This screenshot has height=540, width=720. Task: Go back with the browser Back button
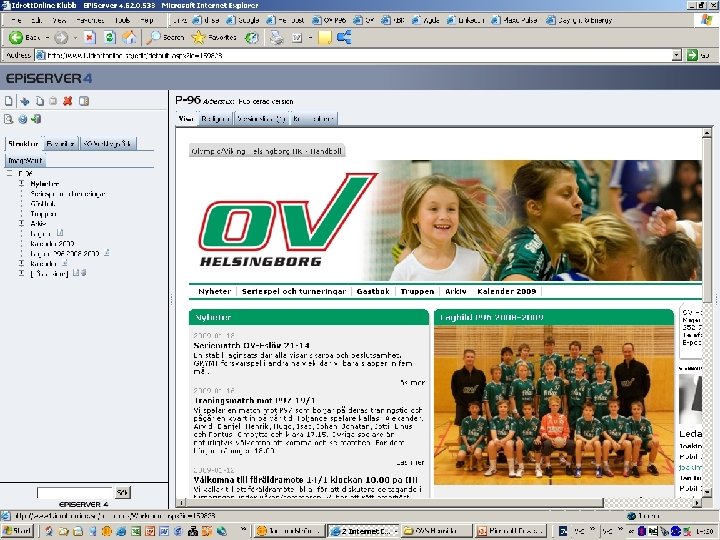coord(25,37)
